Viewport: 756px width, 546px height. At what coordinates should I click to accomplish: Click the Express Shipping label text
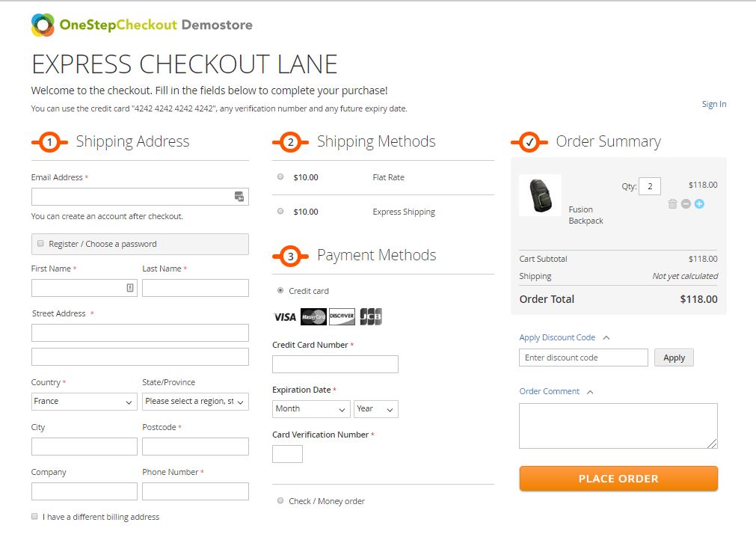[404, 212]
